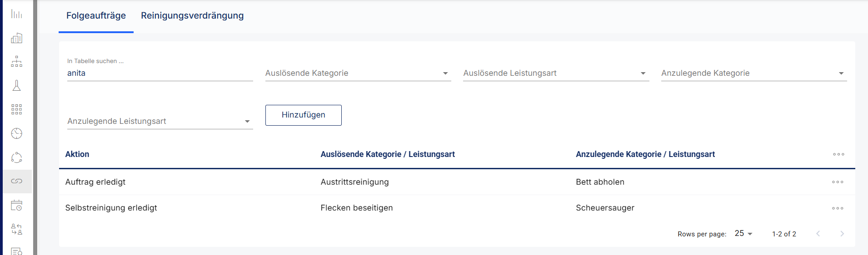This screenshot has height=255, width=868.
Task: Open the Anzulegende Kategorie dropdown
Action: tap(753, 73)
